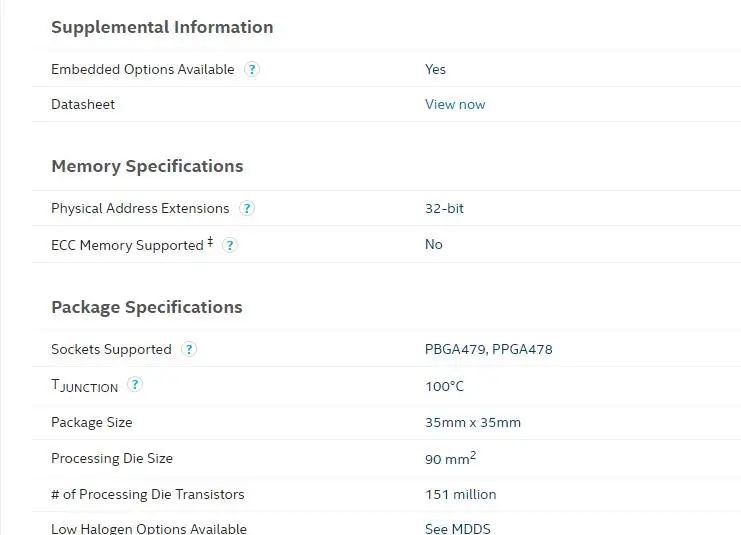Viewport: 741px width, 535px height.
Task: Click the 'Low Halogen Options Available' label
Action: 149,528
